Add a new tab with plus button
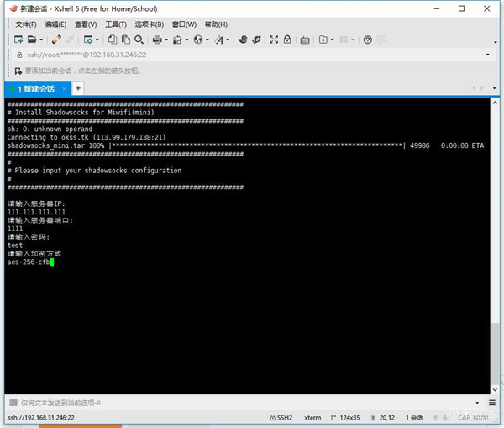The height and width of the screenshot is (428, 504). pos(78,88)
